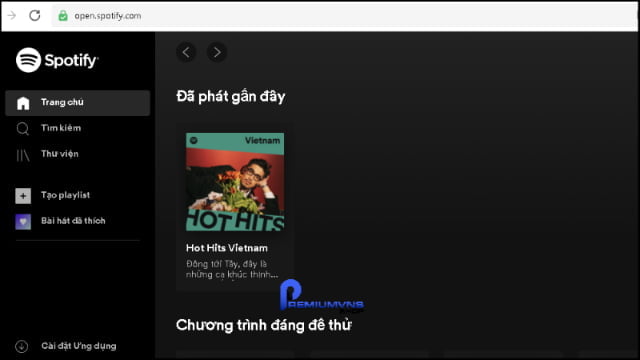The image size is (640, 360).
Task: Reload the page with browser refresh icon
Action: click(x=35, y=16)
